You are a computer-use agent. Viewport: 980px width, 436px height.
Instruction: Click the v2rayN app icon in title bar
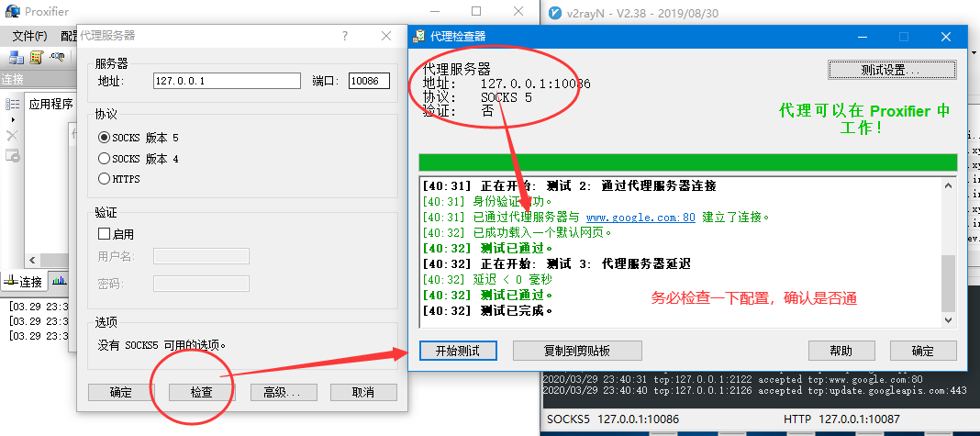(x=553, y=12)
